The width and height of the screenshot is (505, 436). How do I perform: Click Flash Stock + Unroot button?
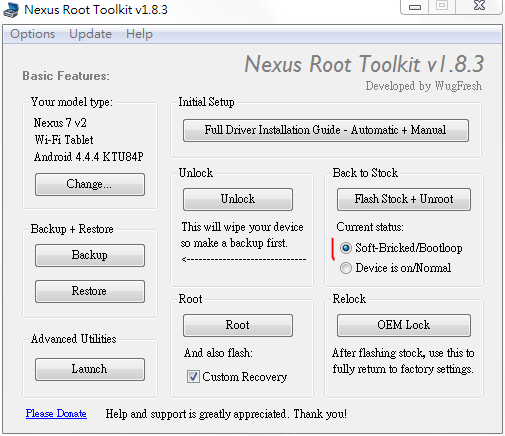point(403,199)
